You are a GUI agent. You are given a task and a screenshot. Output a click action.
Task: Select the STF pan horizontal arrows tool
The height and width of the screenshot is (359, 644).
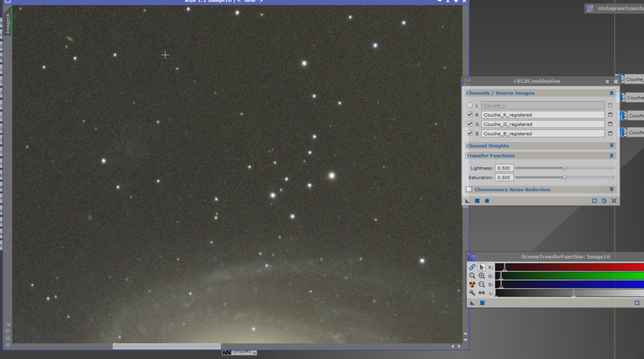tap(482, 293)
